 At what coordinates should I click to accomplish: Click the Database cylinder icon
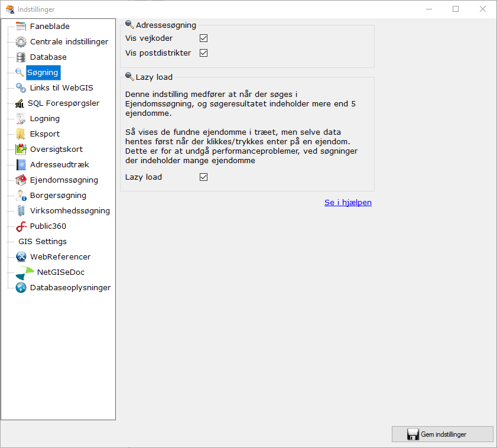pyautogui.click(x=20, y=57)
